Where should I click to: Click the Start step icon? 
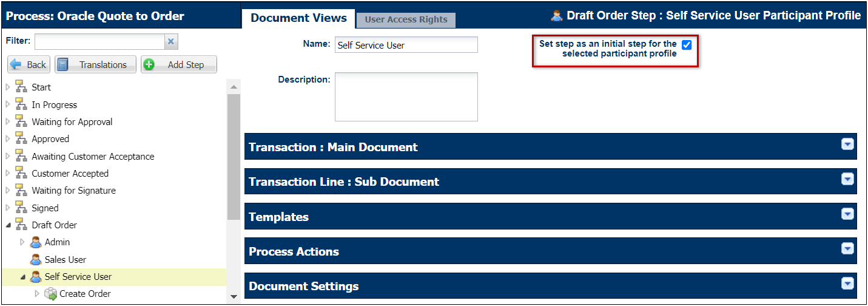coord(21,87)
